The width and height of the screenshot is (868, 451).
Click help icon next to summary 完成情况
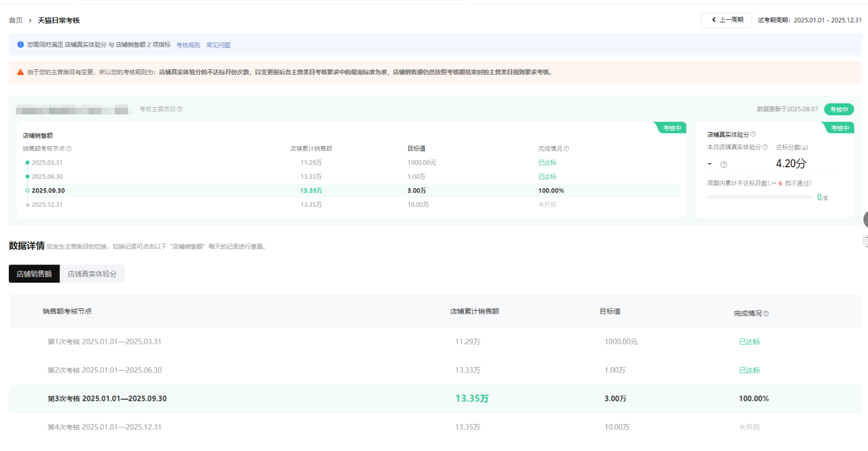click(566, 148)
